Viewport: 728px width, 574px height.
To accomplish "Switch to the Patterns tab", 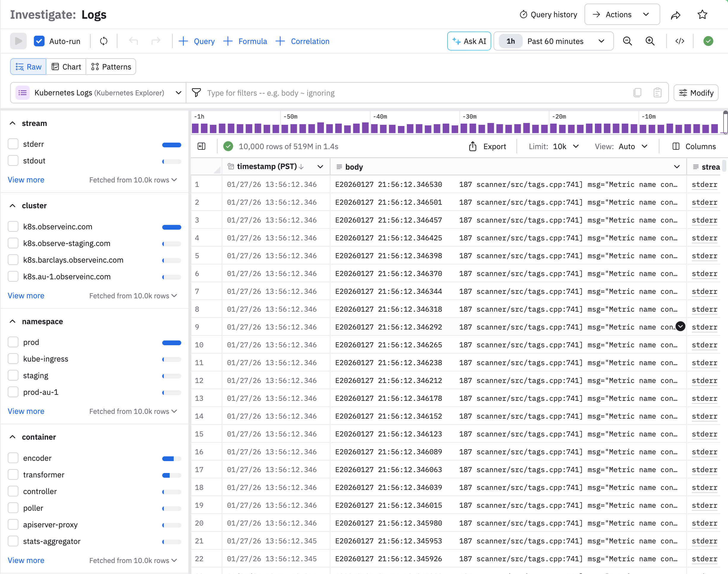I will tap(111, 67).
